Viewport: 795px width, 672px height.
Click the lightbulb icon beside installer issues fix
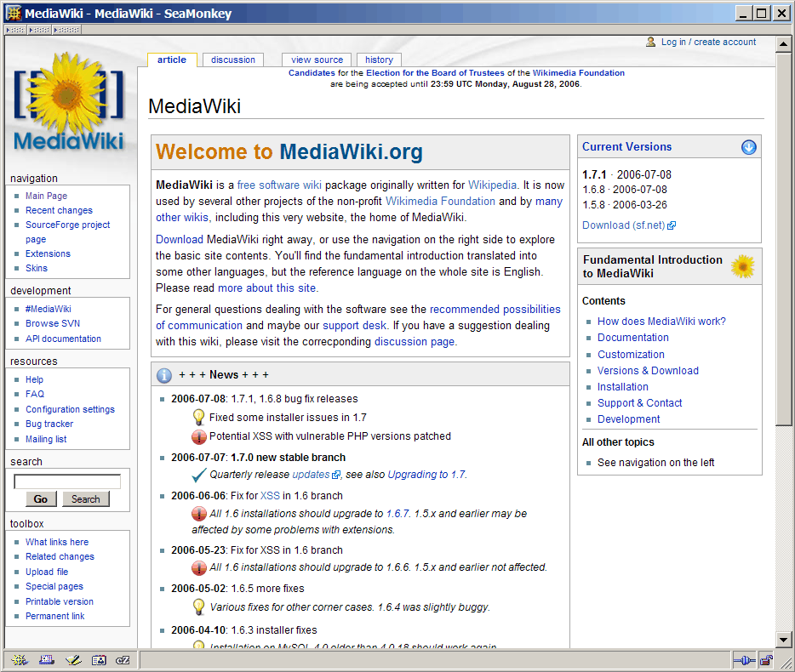point(199,417)
